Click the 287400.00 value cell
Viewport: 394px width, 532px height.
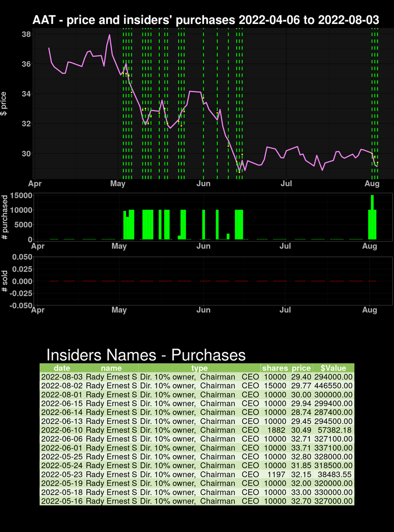(x=333, y=412)
